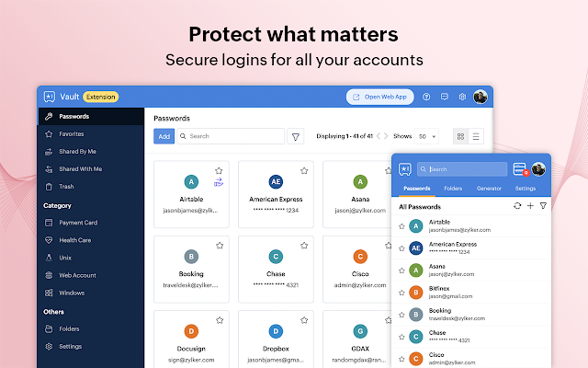The image size is (588, 368).
Task: Open the Asana card avatar
Action: tap(360, 182)
